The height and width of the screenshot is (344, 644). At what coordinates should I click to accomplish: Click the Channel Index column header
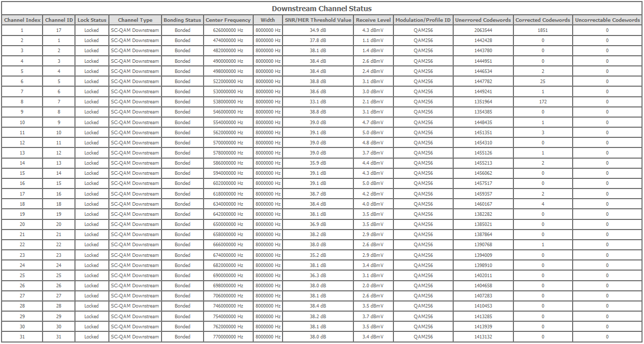coord(22,20)
